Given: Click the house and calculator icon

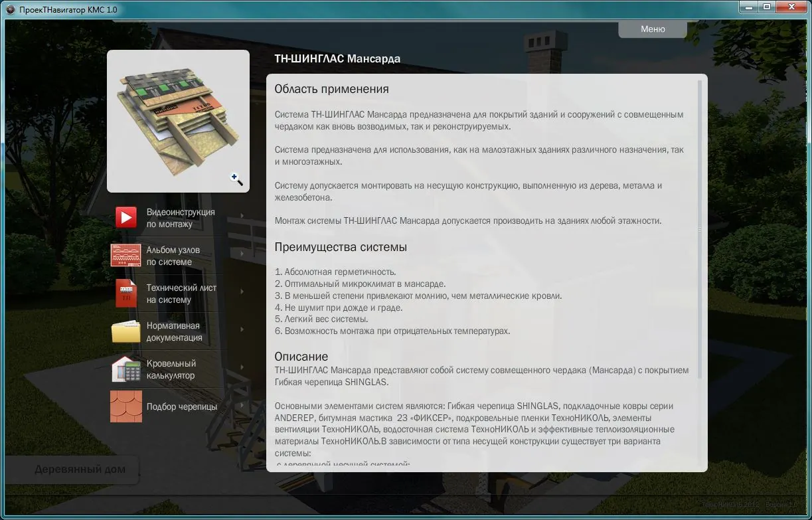Looking at the screenshot, I should pyautogui.click(x=126, y=369).
